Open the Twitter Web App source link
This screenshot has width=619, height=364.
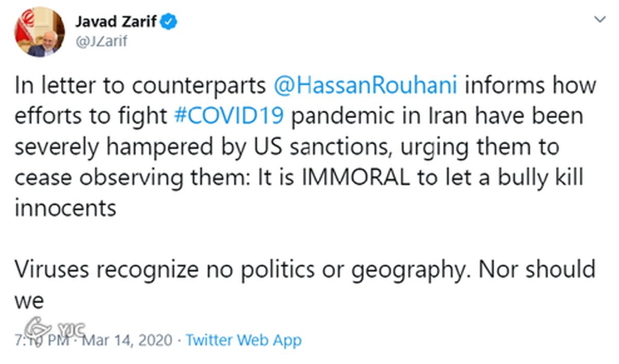point(243,340)
